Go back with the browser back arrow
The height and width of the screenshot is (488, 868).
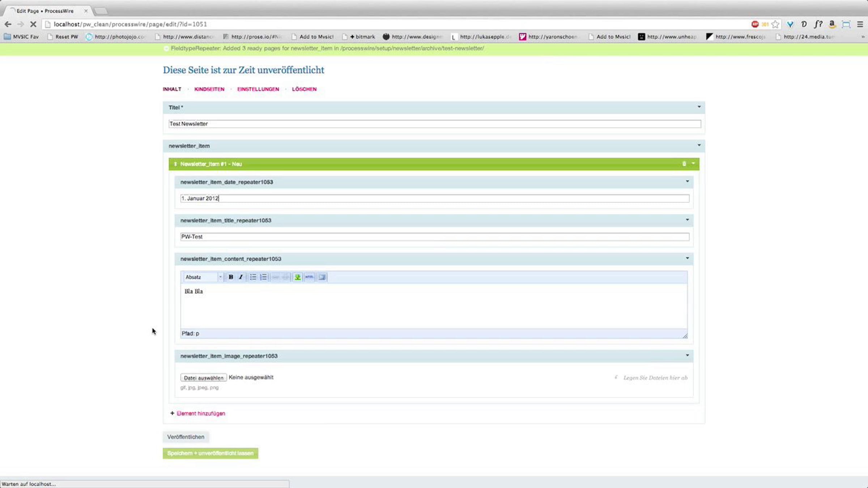tap(8, 24)
